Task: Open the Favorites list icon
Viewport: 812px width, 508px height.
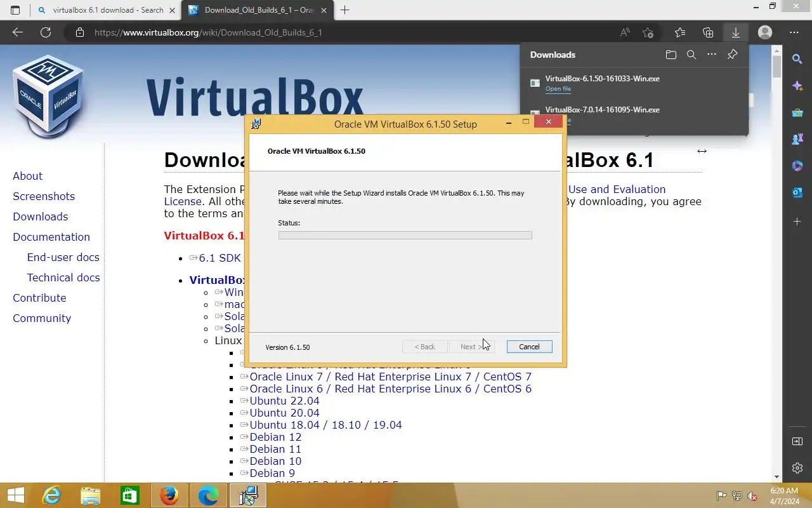Action: [x=680, y=32]
